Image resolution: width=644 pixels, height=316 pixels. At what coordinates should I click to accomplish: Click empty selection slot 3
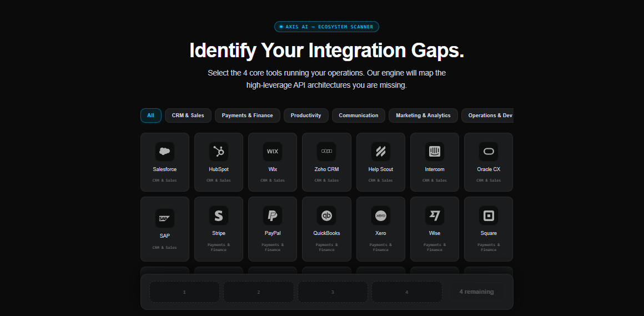click(333, 292)
